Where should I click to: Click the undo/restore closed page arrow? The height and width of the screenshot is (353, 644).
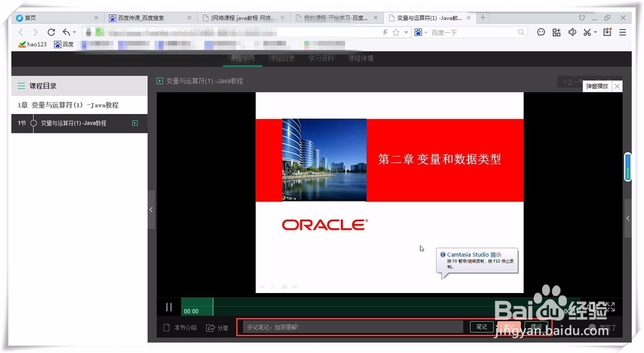[x=66, y=32]
